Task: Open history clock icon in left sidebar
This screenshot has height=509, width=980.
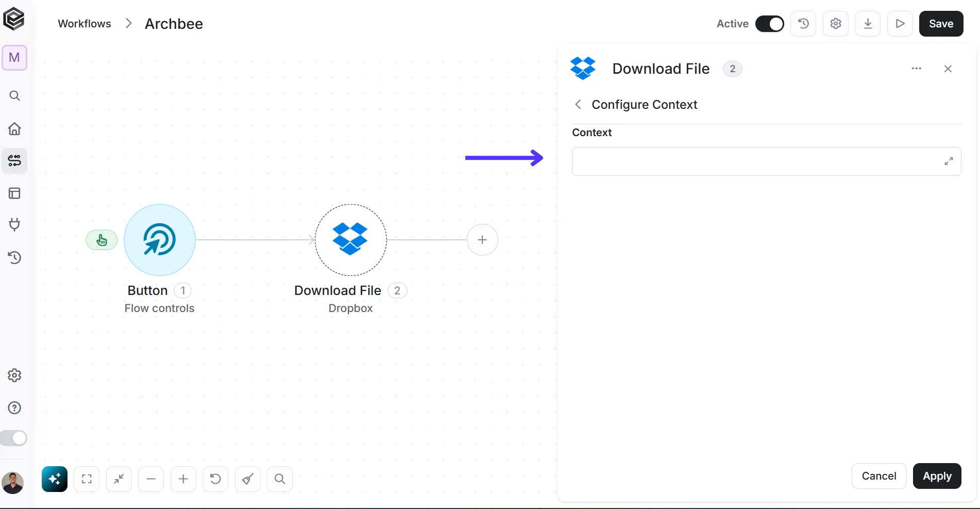Action: click(x=14, y=257)
